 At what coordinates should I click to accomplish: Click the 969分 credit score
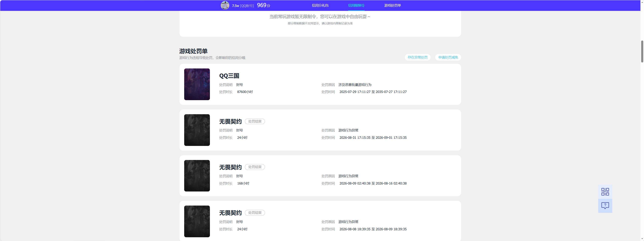point(263,5)
